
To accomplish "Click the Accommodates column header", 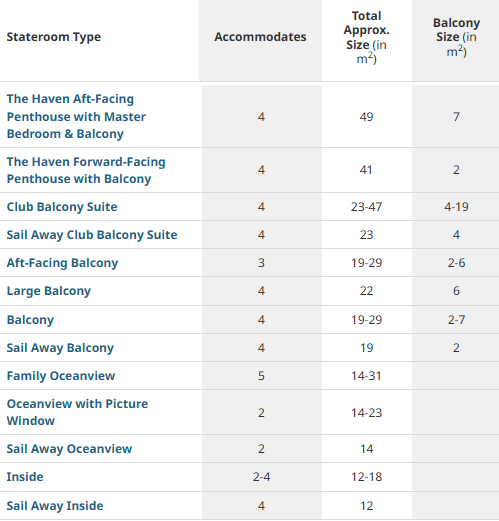I will pos(260,37).
